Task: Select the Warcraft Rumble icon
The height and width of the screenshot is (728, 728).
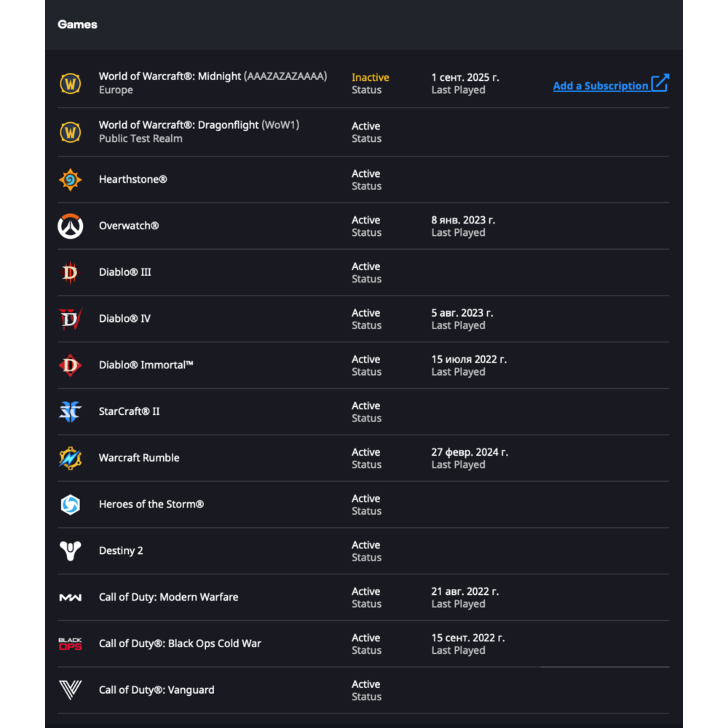Action: 71,458
